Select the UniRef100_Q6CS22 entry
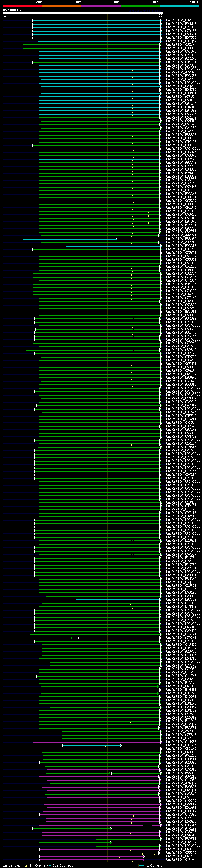202x868 pixels. tap(181, 305)
